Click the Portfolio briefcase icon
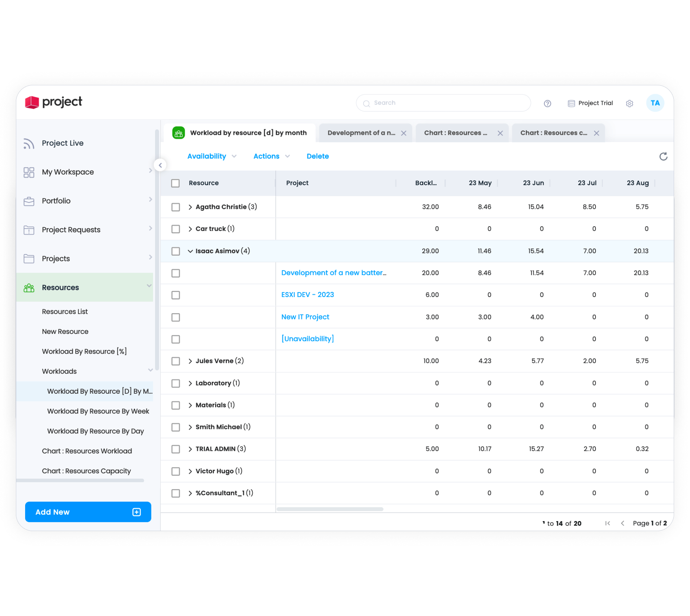The width and height of the screenshot is (690, 616). (29, 201)
